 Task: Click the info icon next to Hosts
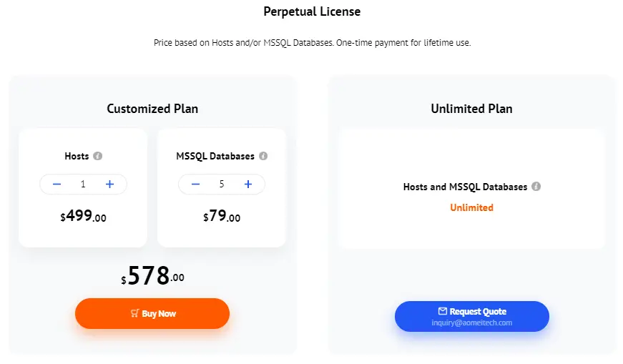coord(98,156)
